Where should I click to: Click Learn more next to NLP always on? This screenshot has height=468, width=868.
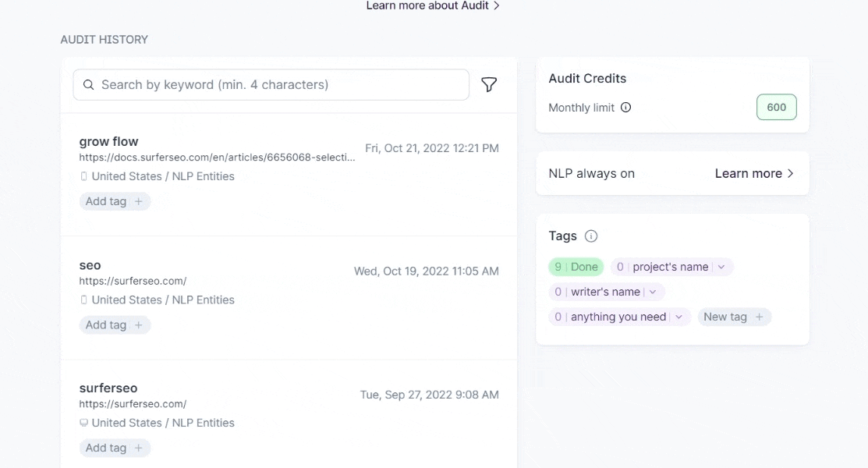coord(753,173)
